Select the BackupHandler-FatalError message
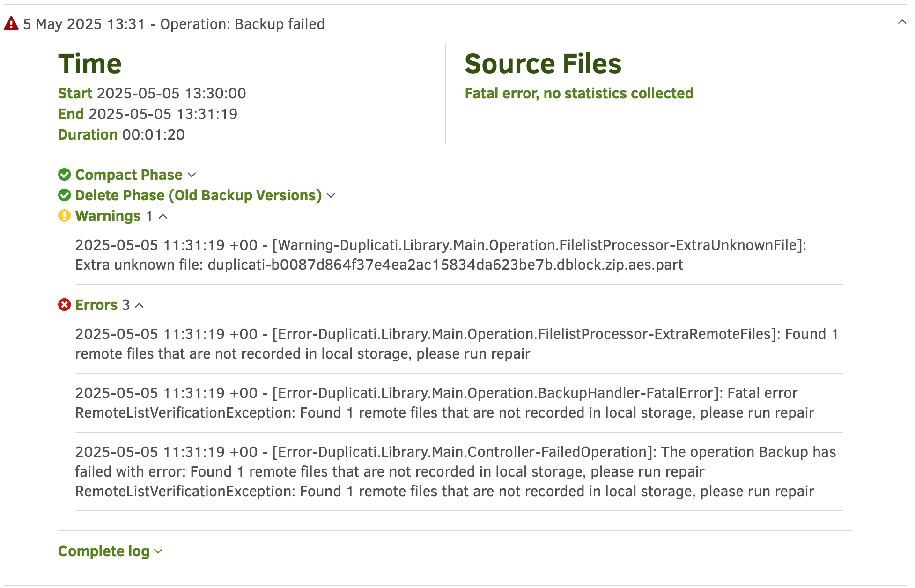Screen dimensions: 915x588 [444, 403]
